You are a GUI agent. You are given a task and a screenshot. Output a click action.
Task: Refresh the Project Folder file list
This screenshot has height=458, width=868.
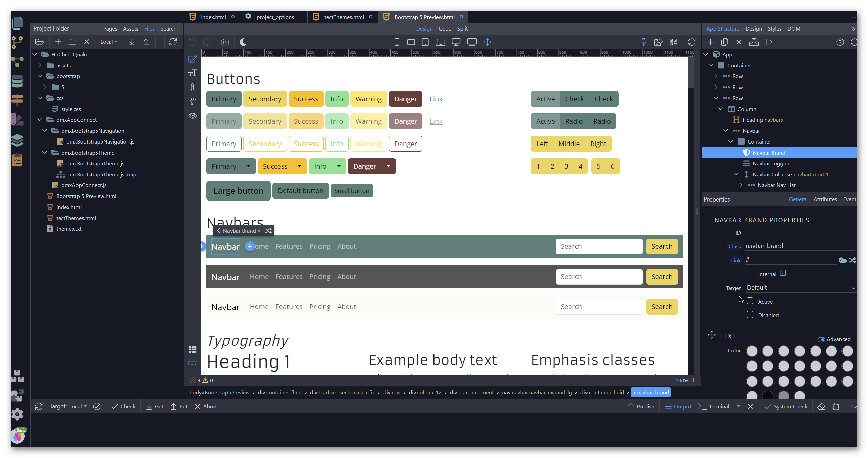click(x=173, y=42)
